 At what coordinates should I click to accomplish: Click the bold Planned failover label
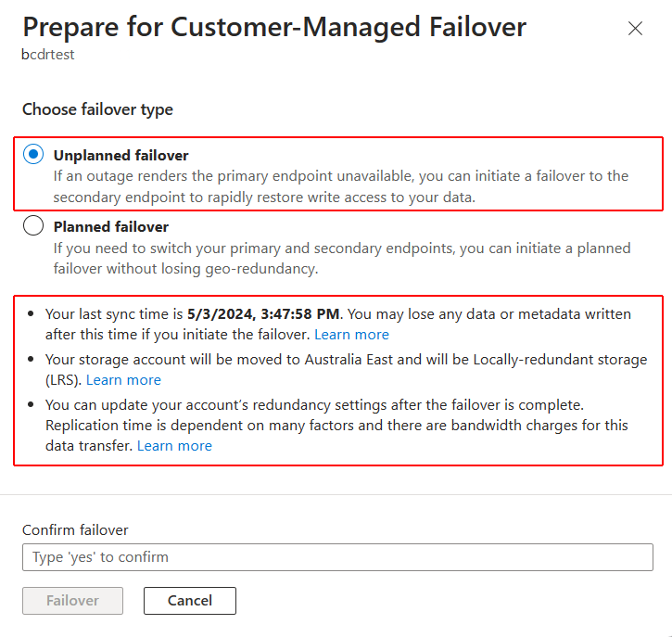coord(110,226)
